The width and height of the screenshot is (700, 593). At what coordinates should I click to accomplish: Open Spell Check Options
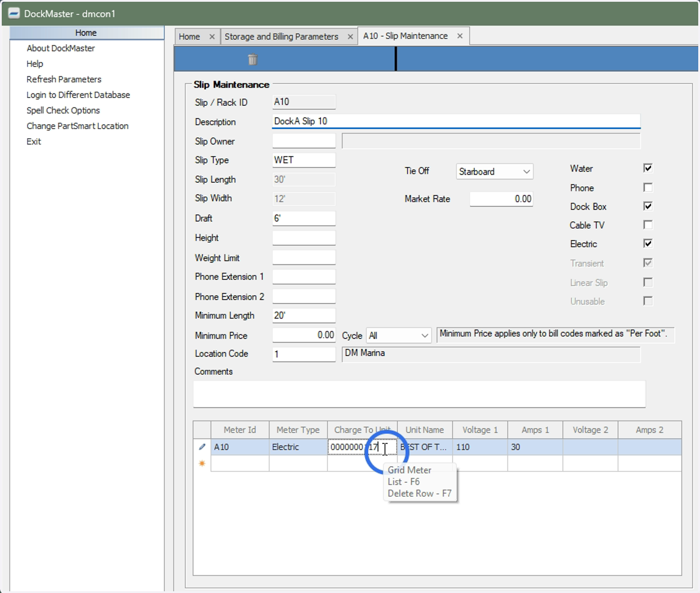[x=63, y=110]
